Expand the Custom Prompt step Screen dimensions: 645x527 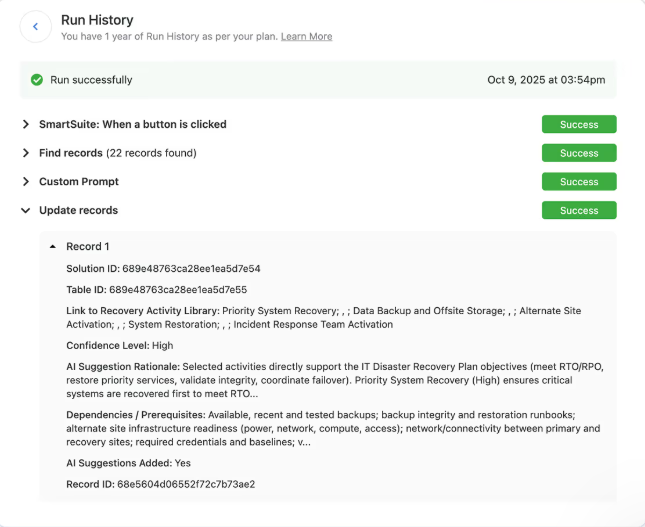pyautogui.click(x=26, y=181)
